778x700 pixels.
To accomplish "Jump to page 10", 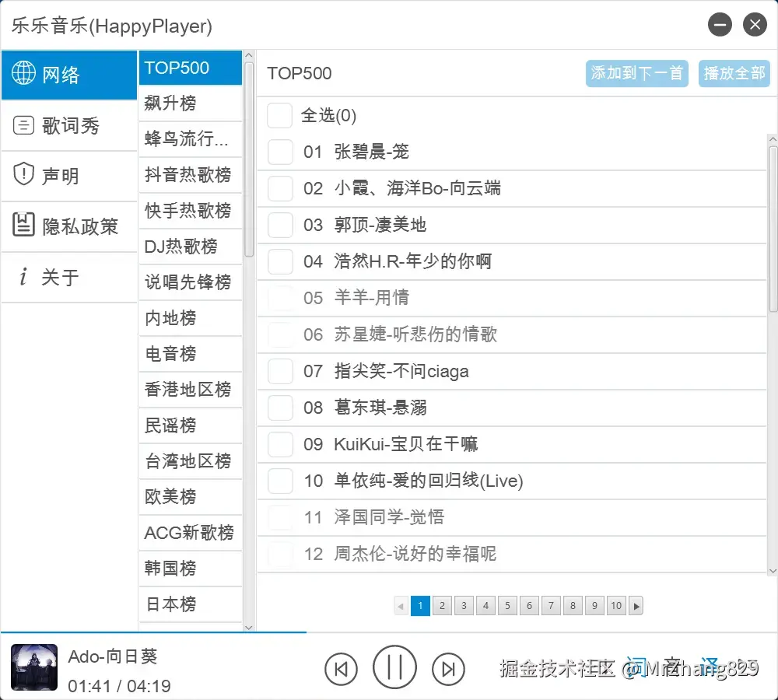I will (616, 606).
